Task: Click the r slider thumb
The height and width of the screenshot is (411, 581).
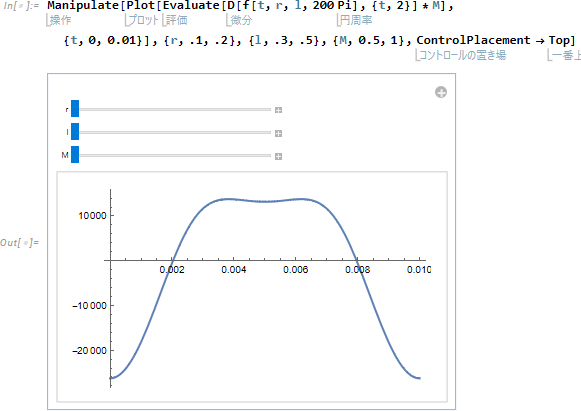Action: pyautogui.click(x=75, y=109)
